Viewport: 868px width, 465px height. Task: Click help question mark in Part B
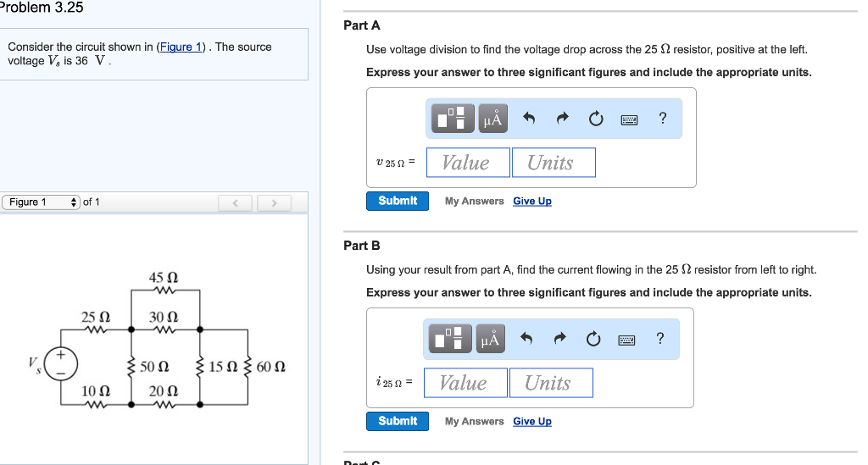coord(659,338)
